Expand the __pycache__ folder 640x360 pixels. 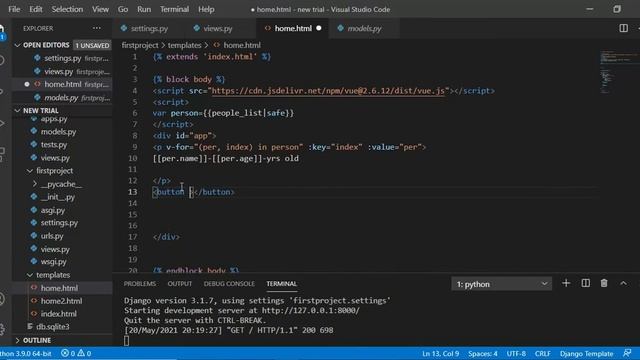coord(62,184)
